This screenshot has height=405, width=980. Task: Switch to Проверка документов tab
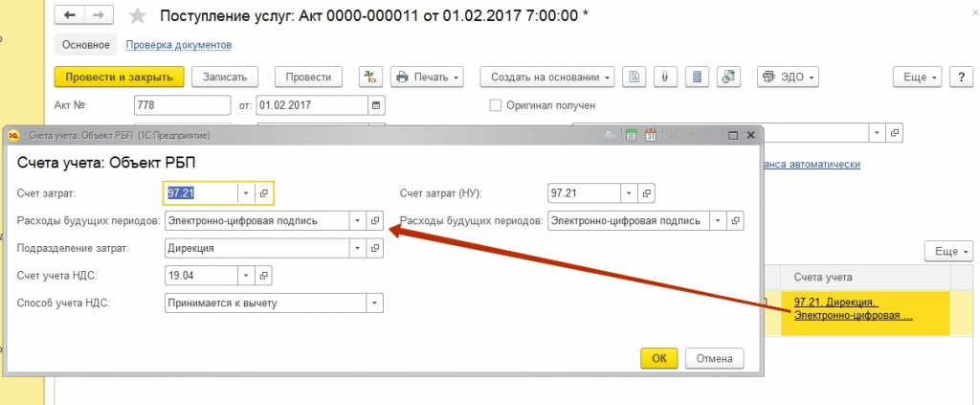tap(179, 45)
